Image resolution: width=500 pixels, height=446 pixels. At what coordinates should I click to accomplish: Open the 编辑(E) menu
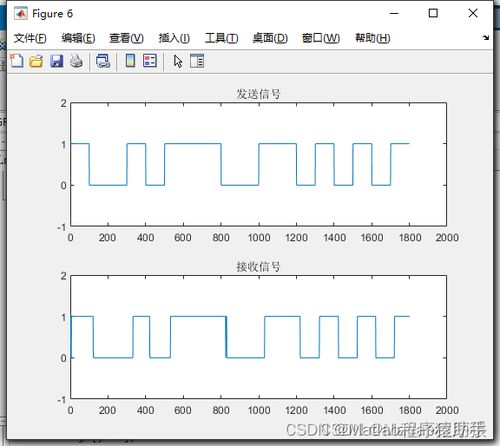click(78, 38)
